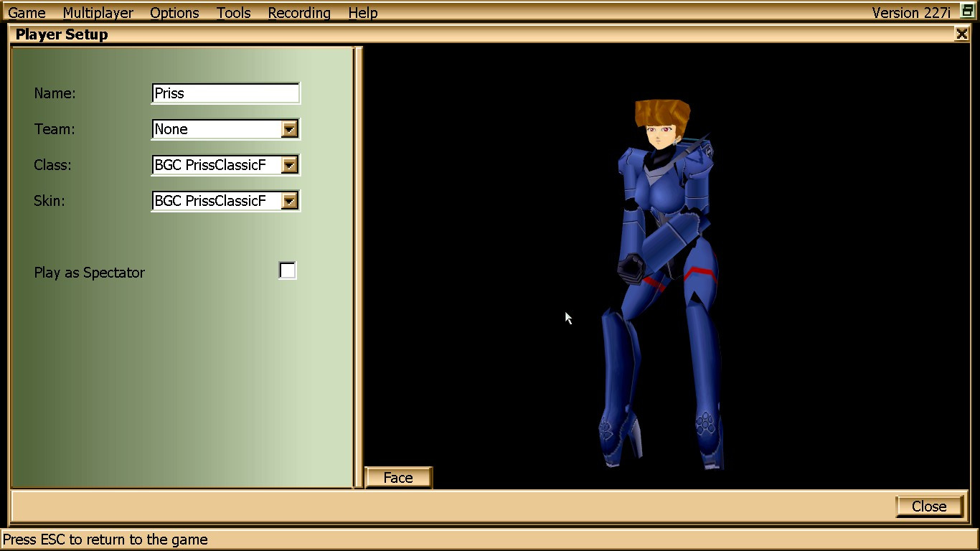Open the Class combo showing BGC PrissClassicF
This screenshot has height=551, width=980.
[215, 165]
